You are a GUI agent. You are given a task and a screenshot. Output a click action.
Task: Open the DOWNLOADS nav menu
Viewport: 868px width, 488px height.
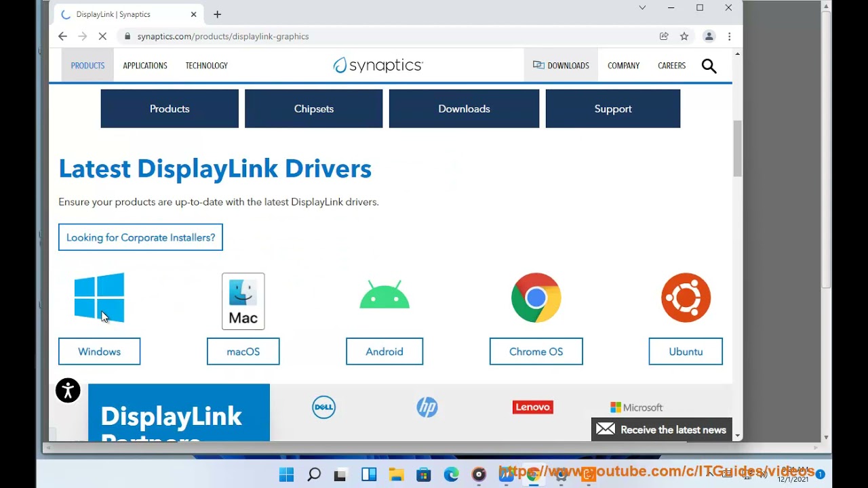pos(561,66)
